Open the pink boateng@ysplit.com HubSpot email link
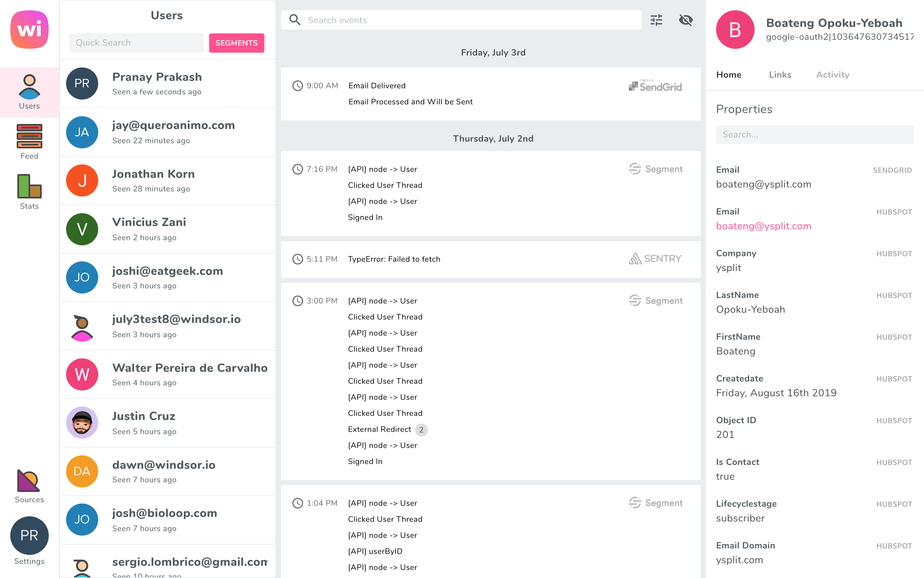 763,226
